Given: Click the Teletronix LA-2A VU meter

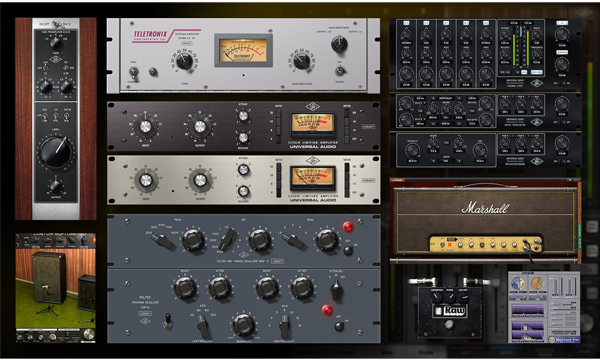Looking at the screenshot, I should pos(243,50).
